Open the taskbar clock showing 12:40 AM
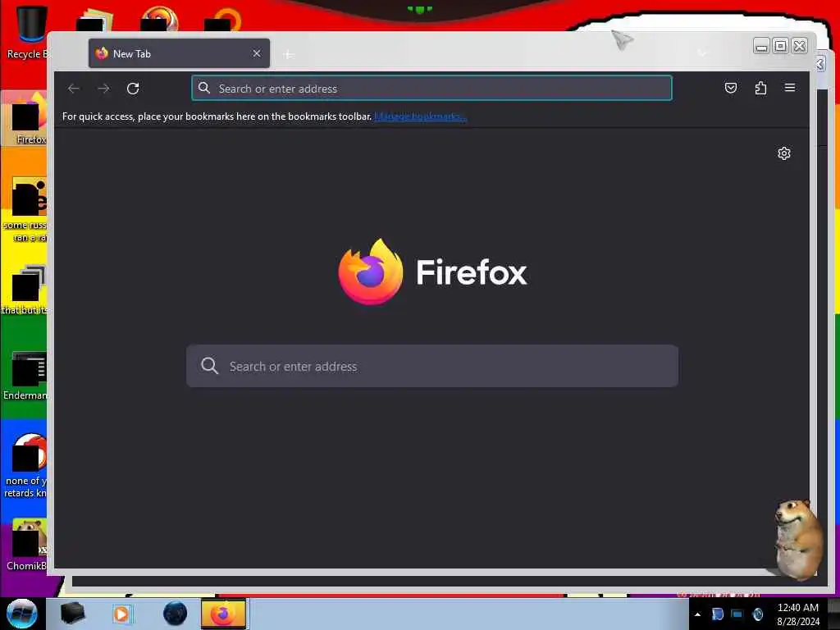The height and width of the screenshot is (630, 840). click(x=797, y=614)
